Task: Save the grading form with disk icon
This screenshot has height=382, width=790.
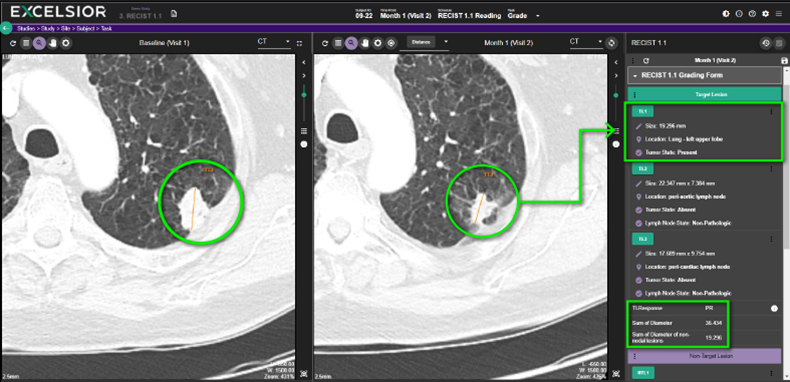Action: [783, 60]
